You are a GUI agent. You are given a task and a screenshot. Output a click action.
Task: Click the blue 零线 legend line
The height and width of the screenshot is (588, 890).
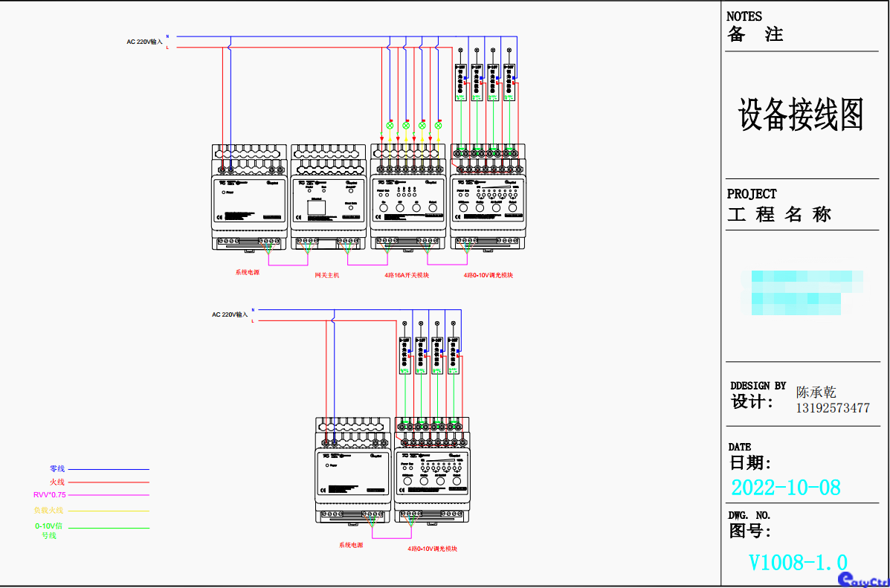[109, 470]
